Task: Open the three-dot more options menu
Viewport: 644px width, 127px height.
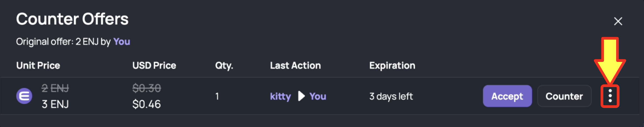Action: tap(610, 96)
